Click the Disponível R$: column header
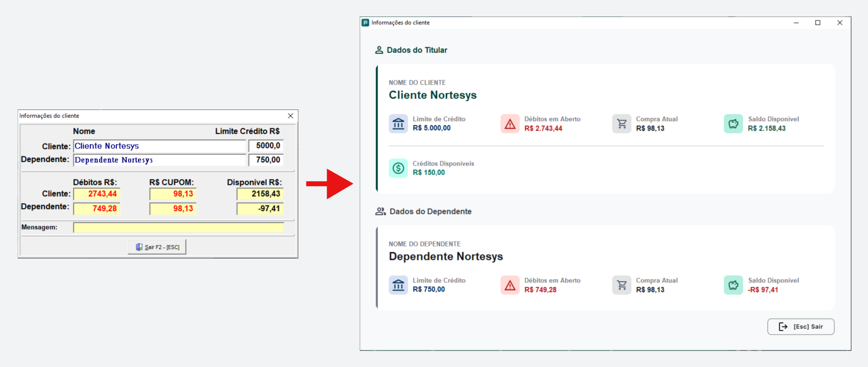Image resolution: width=868 pixels, height=367 pixels. [254, 182]
